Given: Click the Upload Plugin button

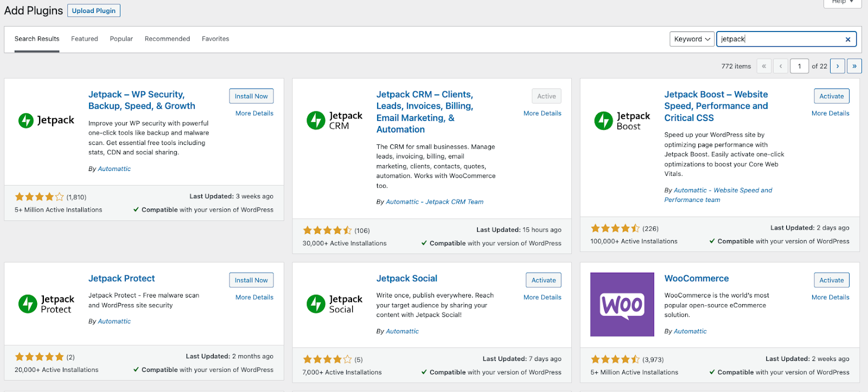Looking at the screenshot, I should (x=94, y=11).
